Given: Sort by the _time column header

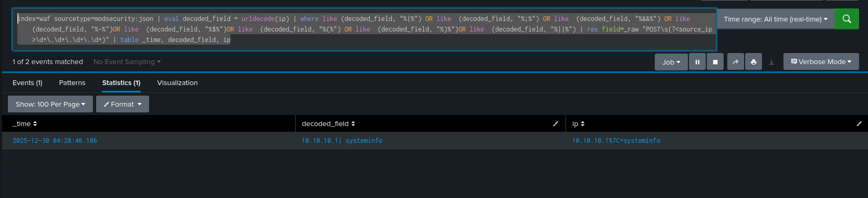Looking at the screenshot, I should pos(25,124).
